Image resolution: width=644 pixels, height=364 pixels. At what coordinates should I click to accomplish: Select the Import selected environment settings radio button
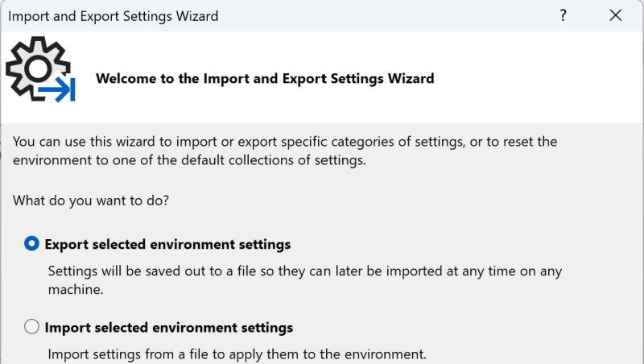32,327
